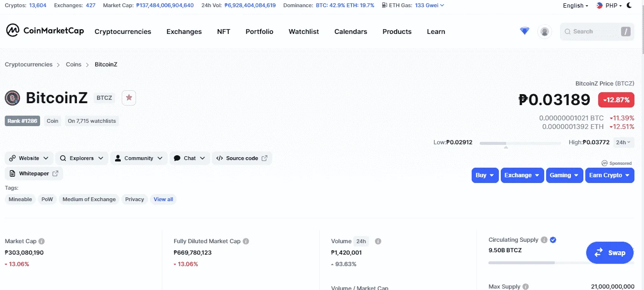Expand the Website dropdown

(29, 158)
